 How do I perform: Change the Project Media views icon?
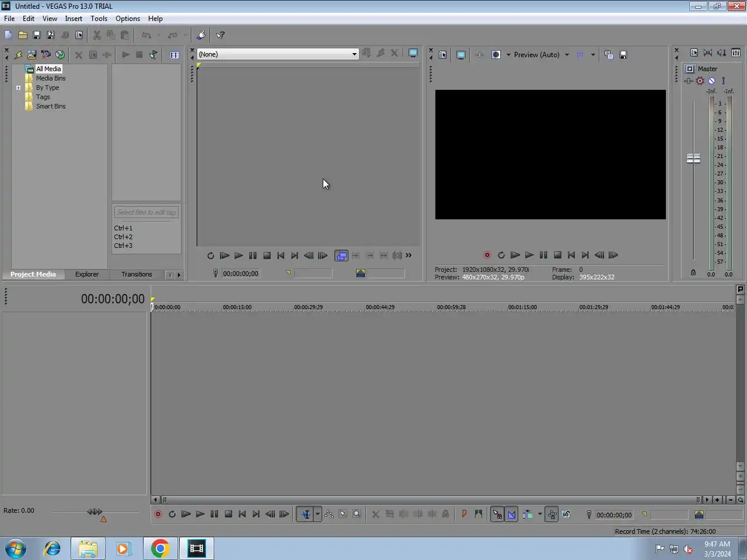174,55
